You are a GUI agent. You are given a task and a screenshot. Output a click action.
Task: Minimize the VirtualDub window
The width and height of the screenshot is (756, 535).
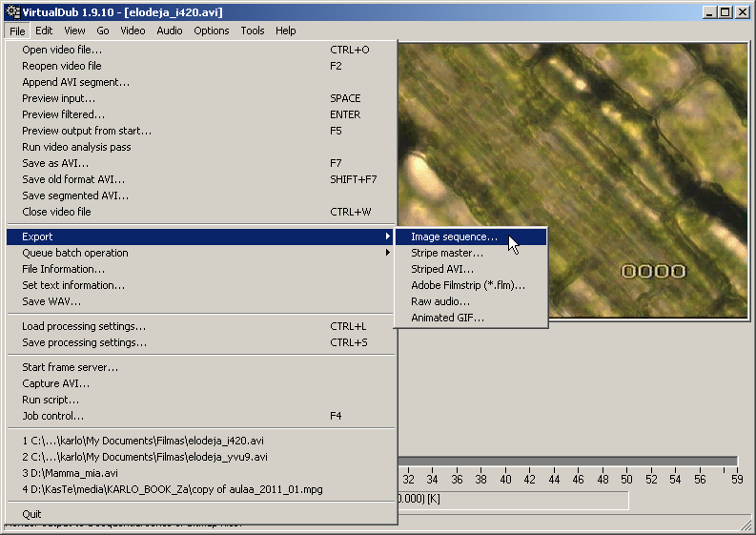click(x=708, y=12)
